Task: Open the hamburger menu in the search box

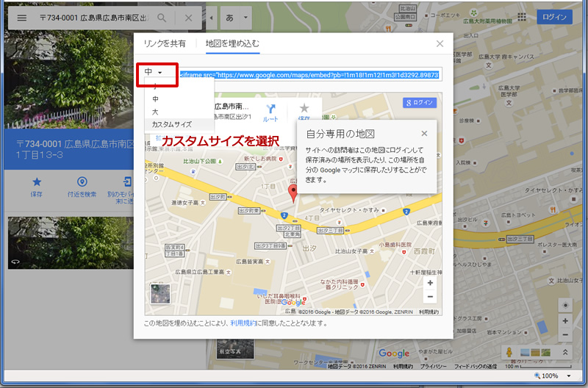Action: click(x=21, y=18)
